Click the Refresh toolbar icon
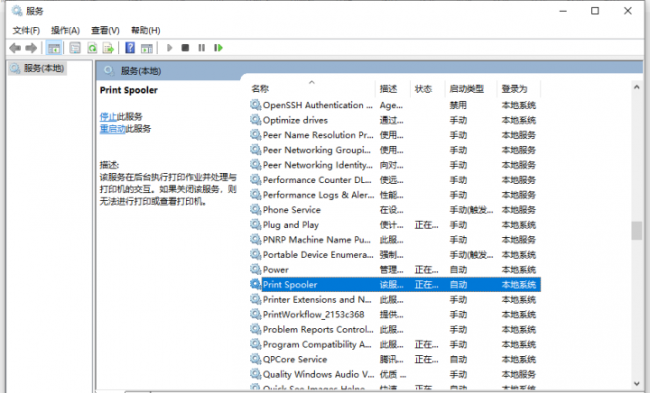 click(92, 48)
